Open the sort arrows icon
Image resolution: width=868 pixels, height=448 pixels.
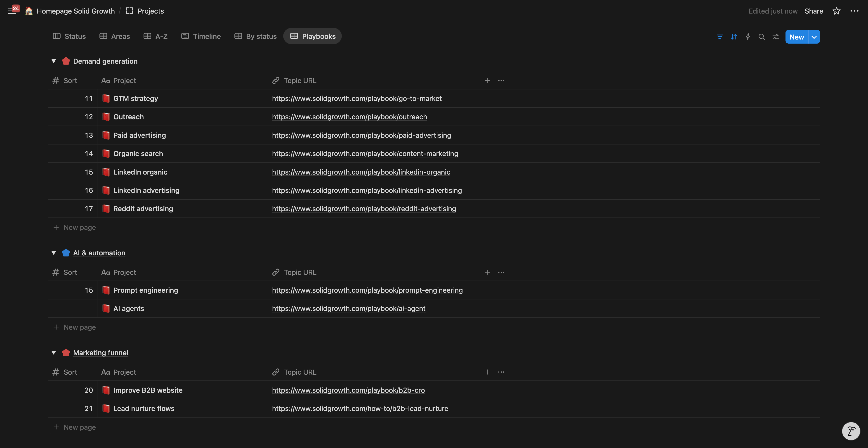734,37
